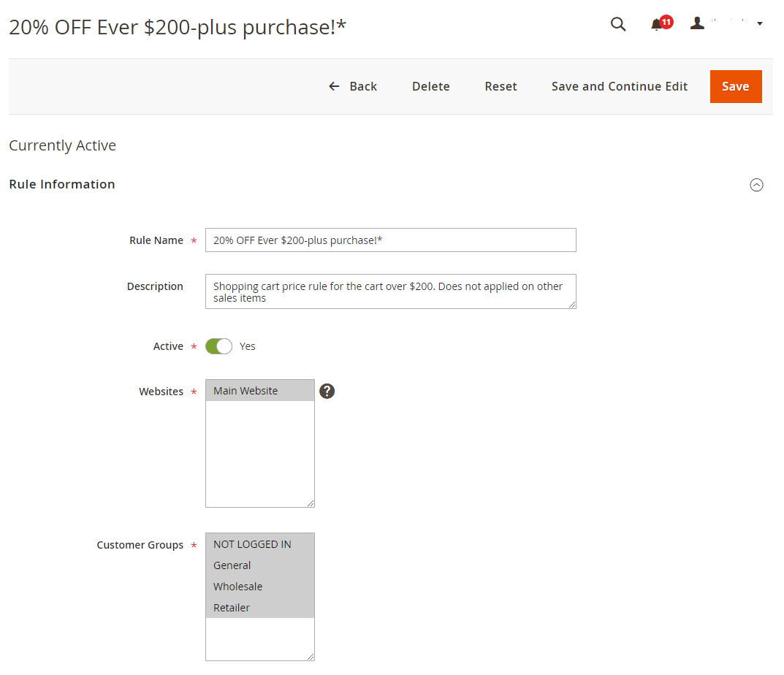Click the Rule Information section heading
This screenshot has width=784, height=675.
click(x=62, y=184)
